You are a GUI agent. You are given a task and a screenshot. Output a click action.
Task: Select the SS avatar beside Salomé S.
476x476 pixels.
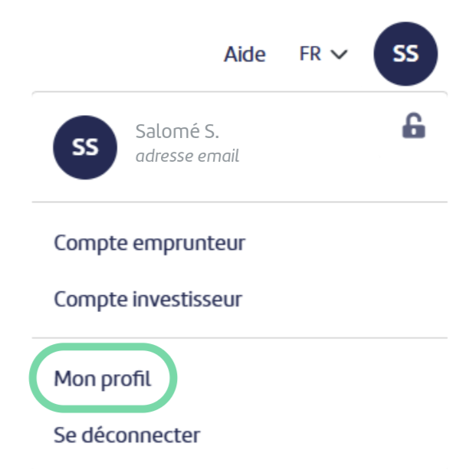pyautogui.click(x=85, y=147)
